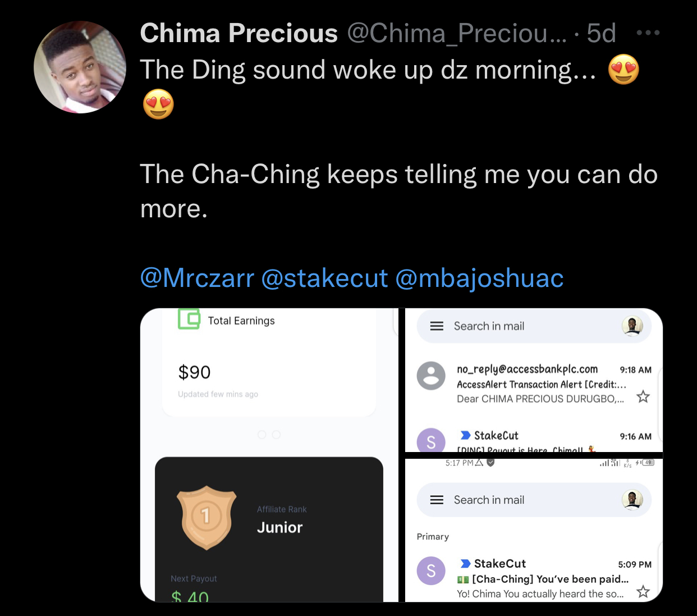Viewport: 697px width, 616px height.
Task: Open the tweet three-dot more menu
Action: click(648, 33)
